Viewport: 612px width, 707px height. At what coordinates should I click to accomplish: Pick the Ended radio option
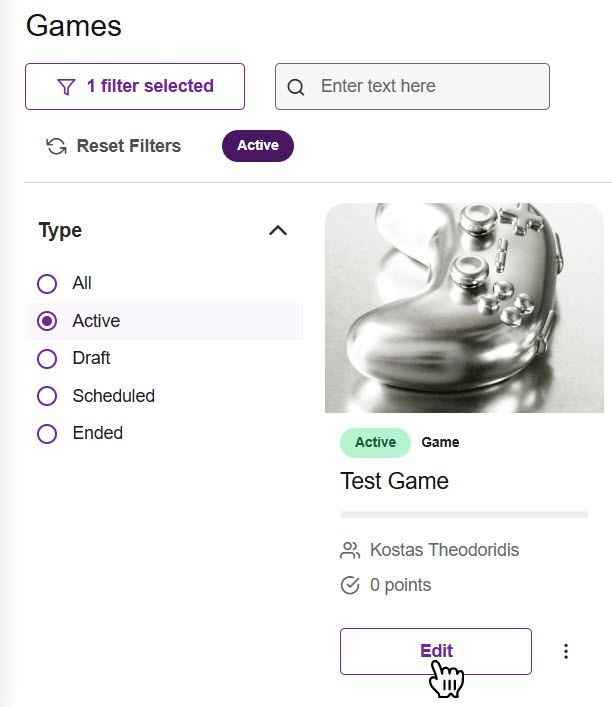tap(47, 434)
